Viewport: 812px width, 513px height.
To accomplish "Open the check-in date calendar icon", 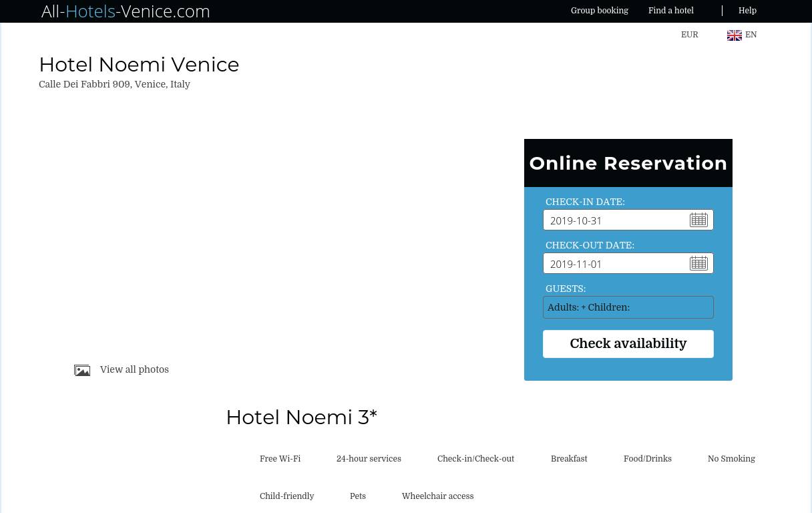I will [698, 220].
